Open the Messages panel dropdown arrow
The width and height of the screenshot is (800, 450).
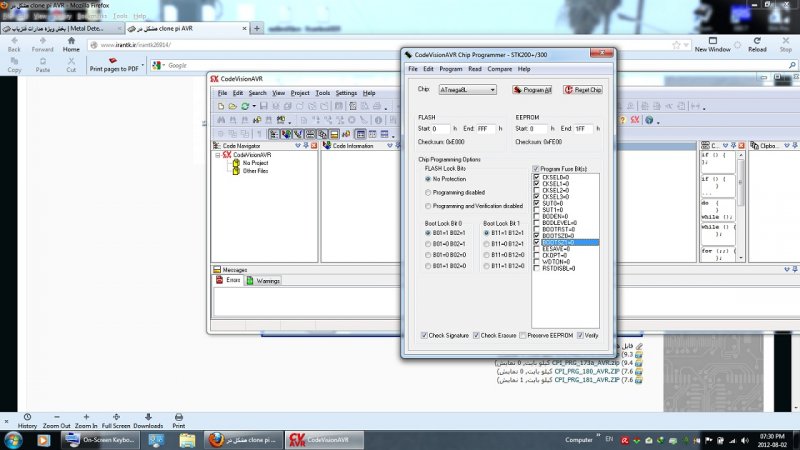click(787, 269)
